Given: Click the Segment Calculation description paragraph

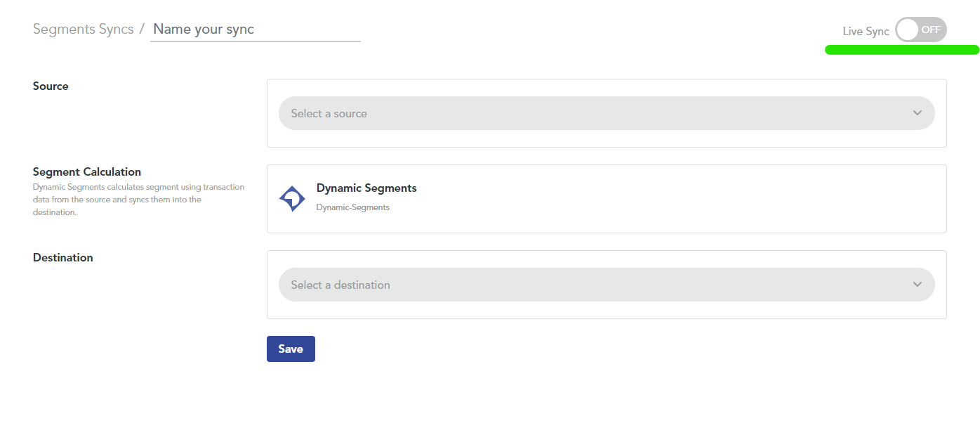Looking at the screenshot, I should point(139,200).
